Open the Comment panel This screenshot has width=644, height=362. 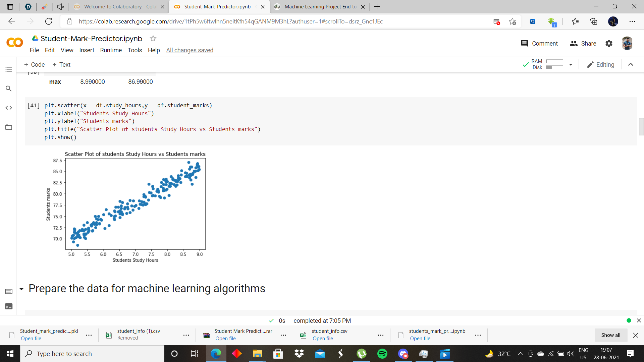coord(539,43)
